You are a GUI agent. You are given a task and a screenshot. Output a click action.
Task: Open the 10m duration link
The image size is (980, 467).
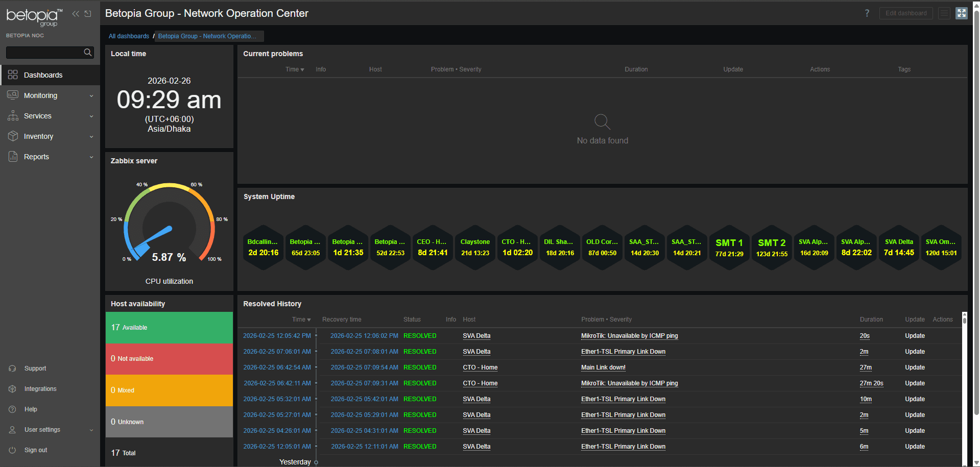(866, 399)
